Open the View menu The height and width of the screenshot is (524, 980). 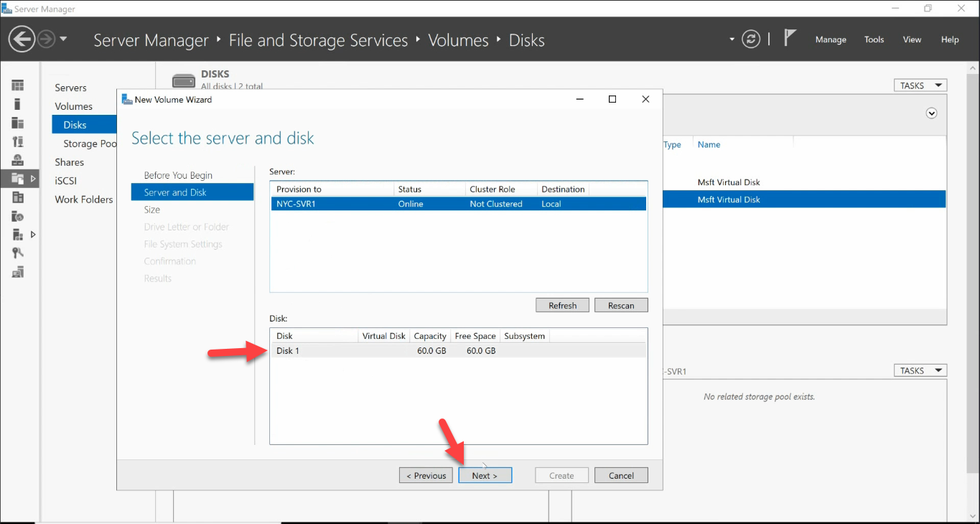[912, 39]
